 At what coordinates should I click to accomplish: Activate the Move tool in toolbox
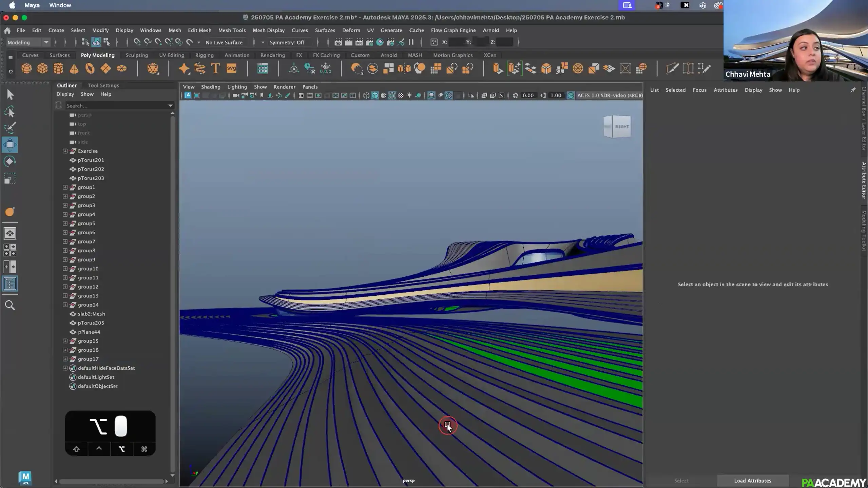10,145
